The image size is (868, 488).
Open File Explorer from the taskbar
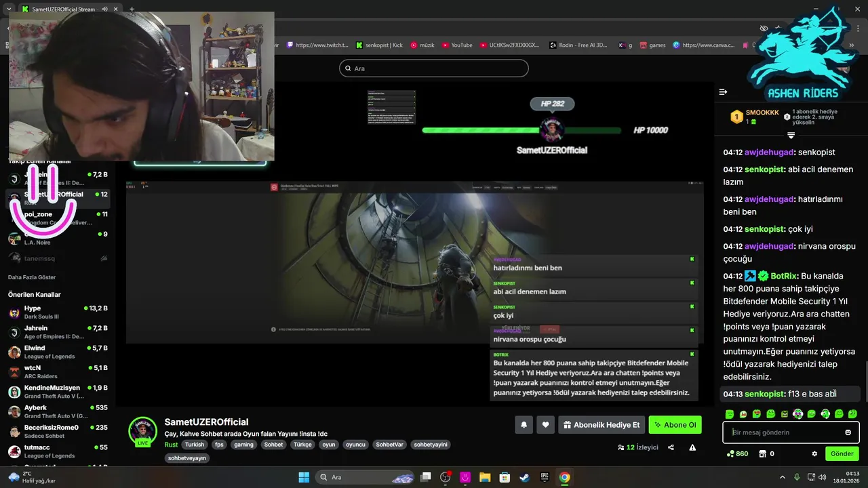click(485, 477)
